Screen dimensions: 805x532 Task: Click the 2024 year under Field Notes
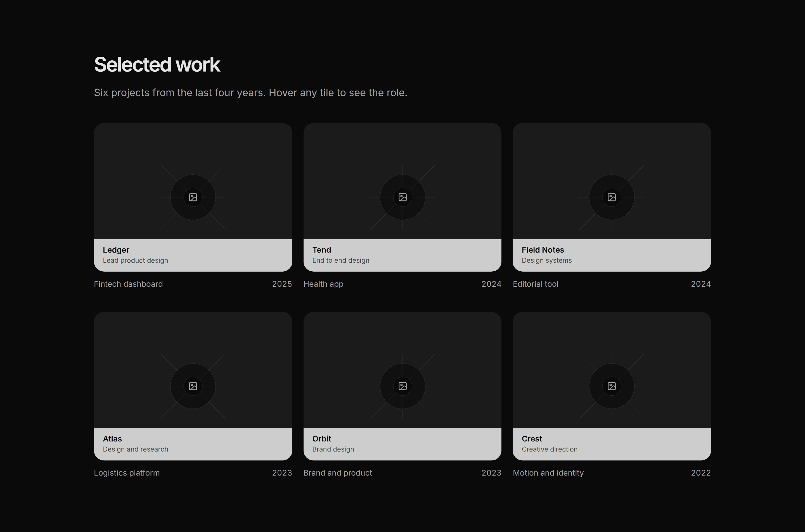click(700, 284)
